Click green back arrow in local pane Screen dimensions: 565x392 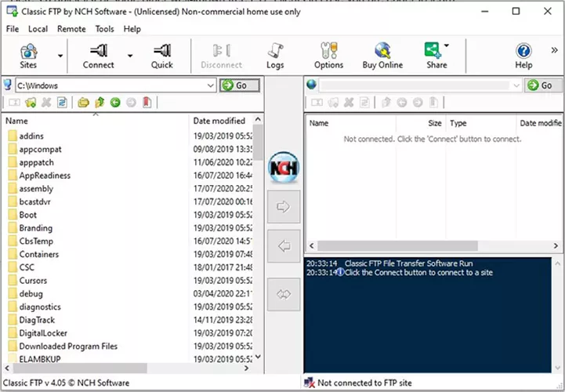click(x=115, y=103)
